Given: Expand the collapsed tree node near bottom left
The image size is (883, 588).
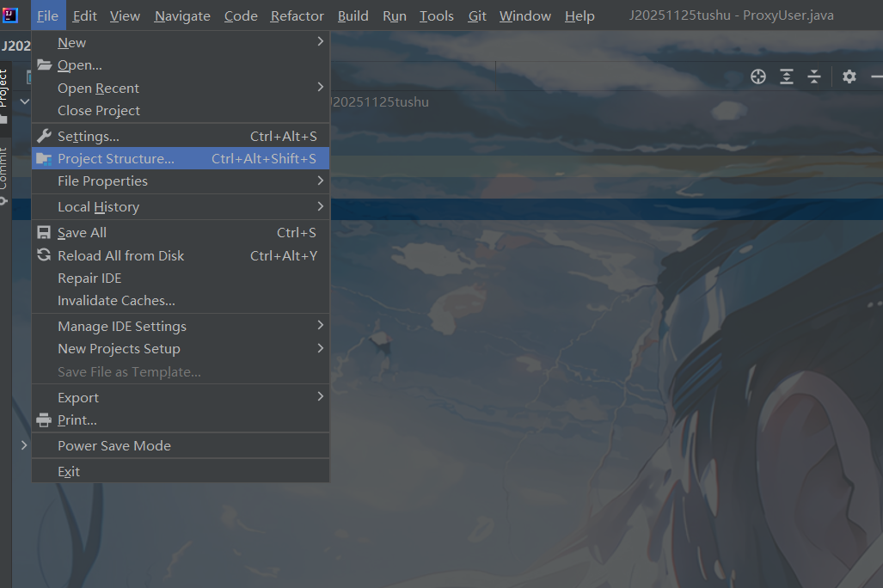Looking at the screenshot, I should pos(24,445).
